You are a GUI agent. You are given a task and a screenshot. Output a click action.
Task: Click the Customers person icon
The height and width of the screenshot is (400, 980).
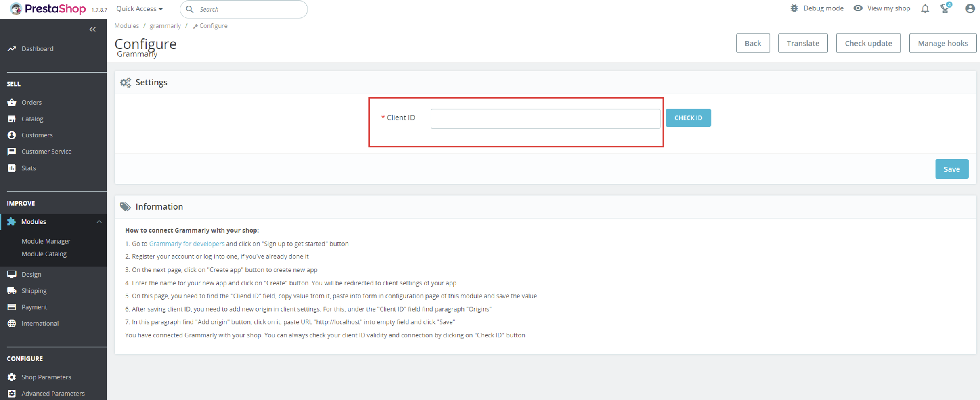click(x=12, y=135)
